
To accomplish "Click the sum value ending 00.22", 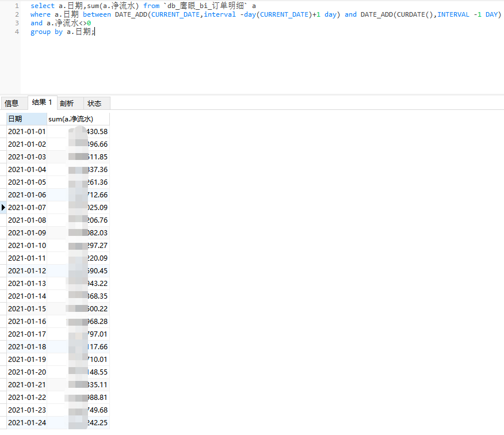I will [x=78, y=308].
